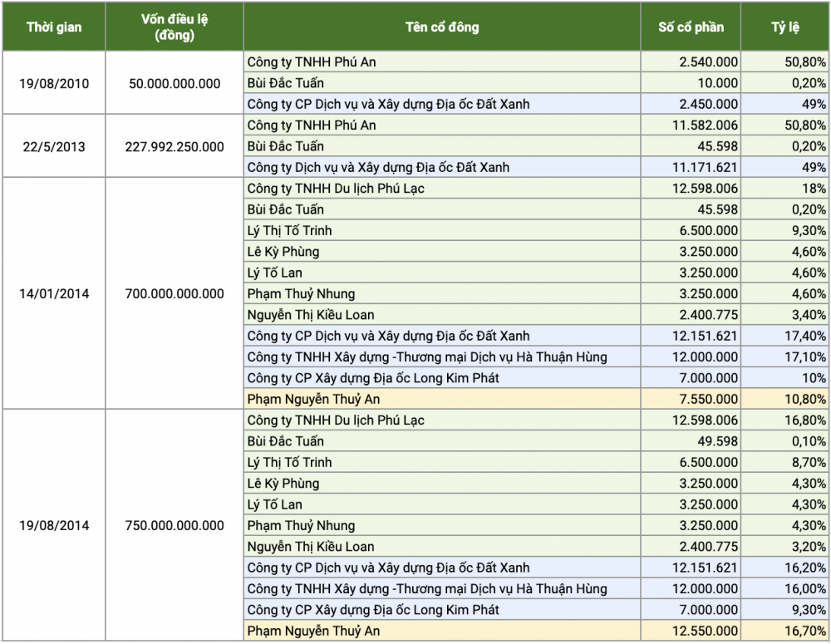Select the share count 2.540.000
Image resolution: width=831 pixels, height=644 pixels.
click(709, 62)
